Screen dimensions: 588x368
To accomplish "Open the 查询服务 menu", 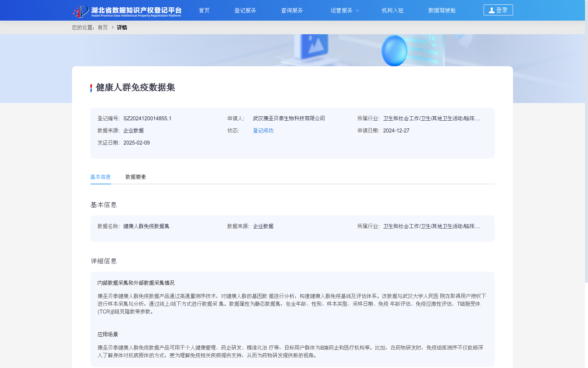I will (x=292, y=10).
